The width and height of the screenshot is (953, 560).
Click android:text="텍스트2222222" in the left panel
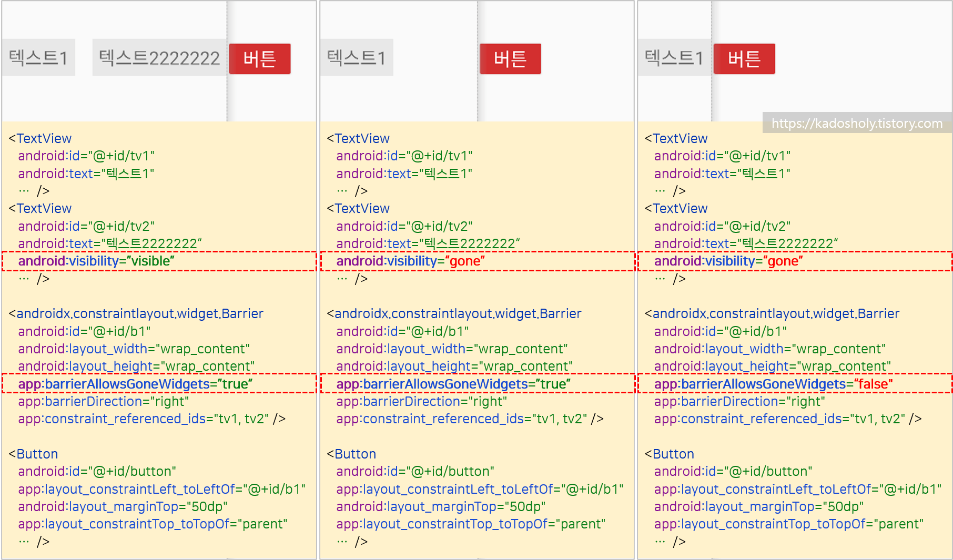(x=110, y=244)
